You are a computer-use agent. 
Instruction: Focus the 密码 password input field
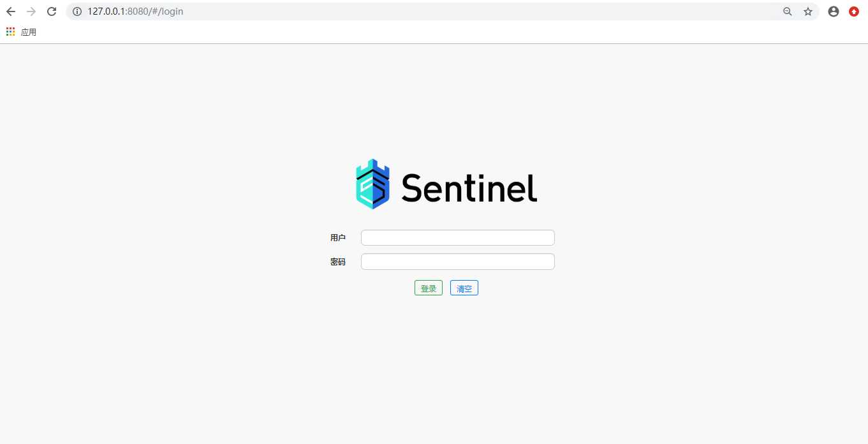click(458, 262)
